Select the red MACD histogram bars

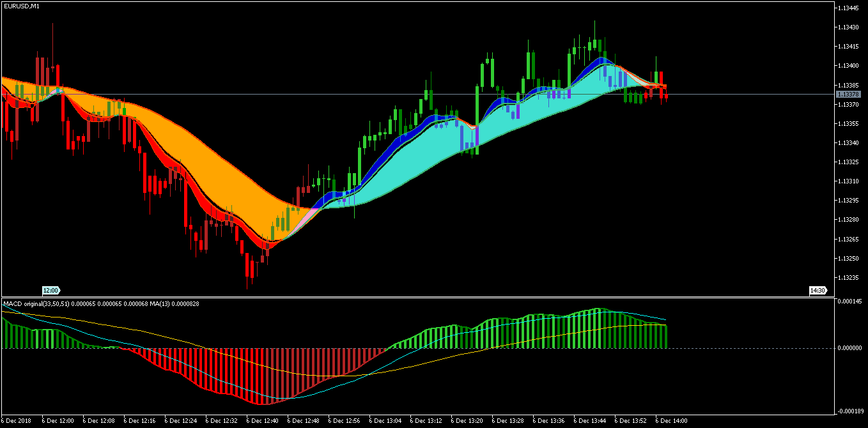[x=256, y=374]
